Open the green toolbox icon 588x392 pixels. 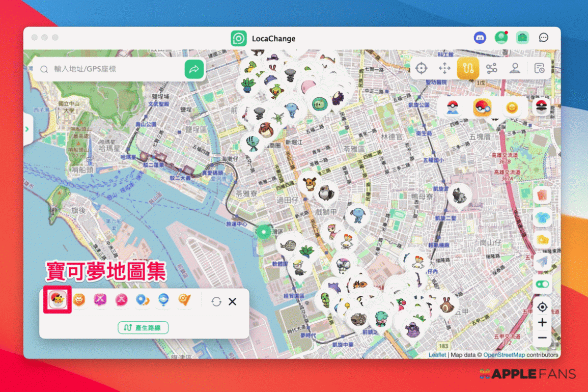point(522,38)
